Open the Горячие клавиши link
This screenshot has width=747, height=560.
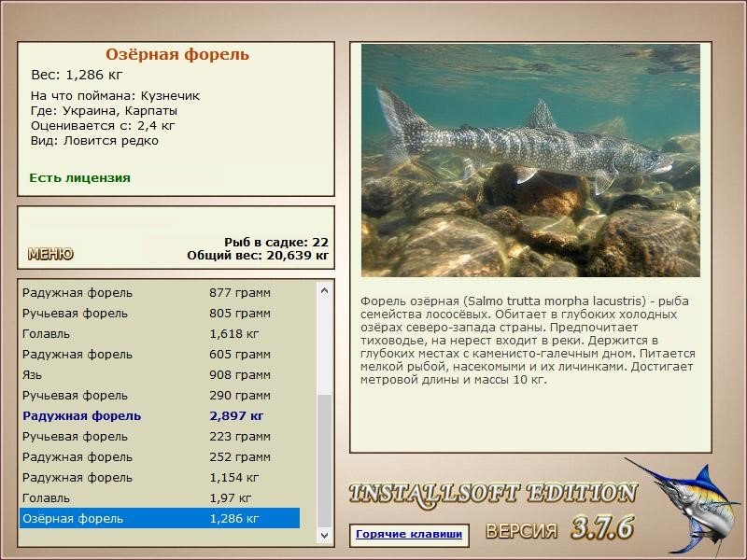[409, 534]
